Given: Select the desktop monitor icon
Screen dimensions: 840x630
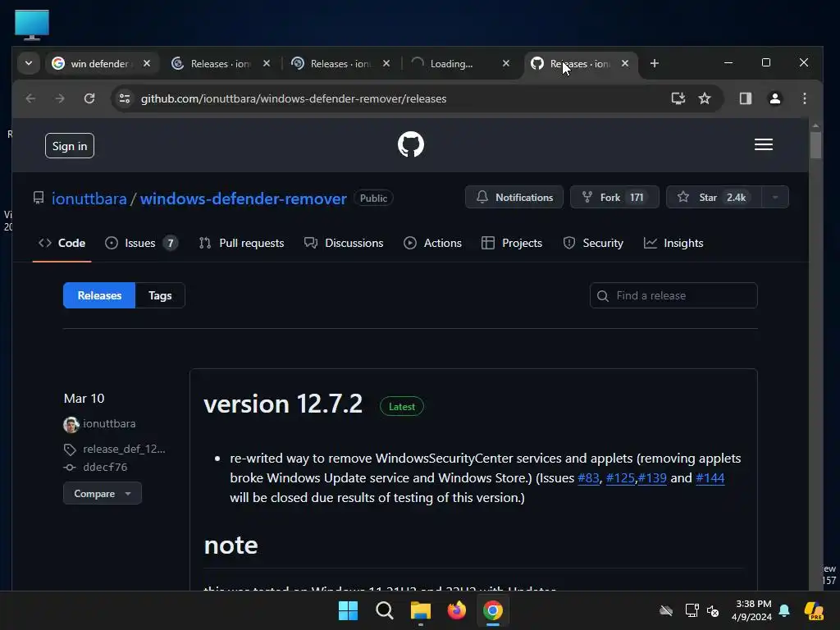Looking at the screenshot, I should [x=32, y=25].
